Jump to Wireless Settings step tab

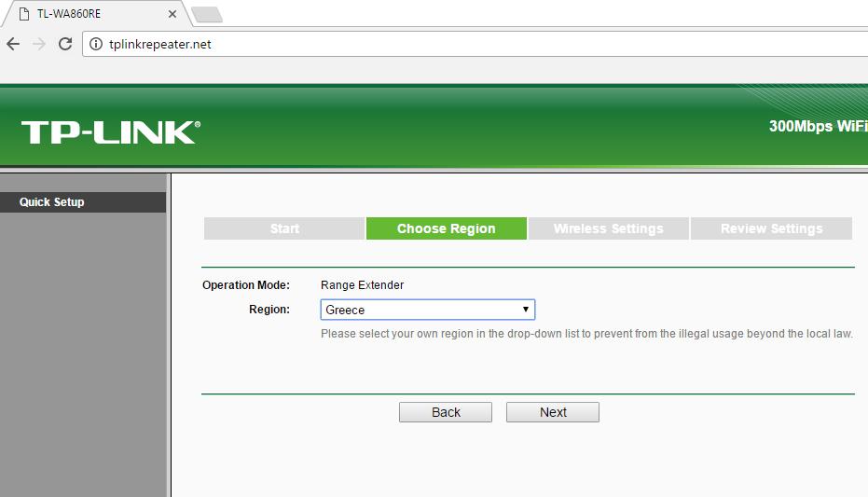pyautogui.click(x=609, y=228)
